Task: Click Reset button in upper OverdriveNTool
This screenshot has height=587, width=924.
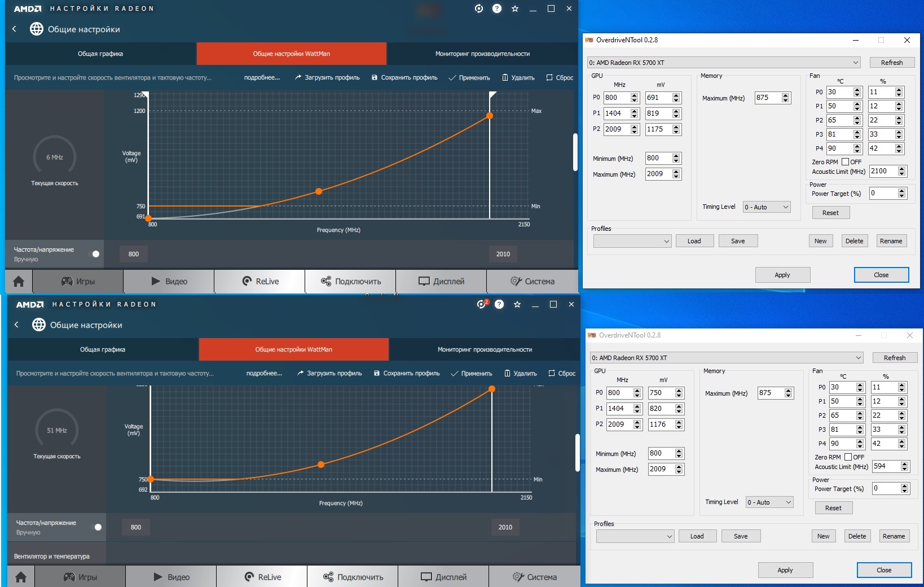Action: 830,213
